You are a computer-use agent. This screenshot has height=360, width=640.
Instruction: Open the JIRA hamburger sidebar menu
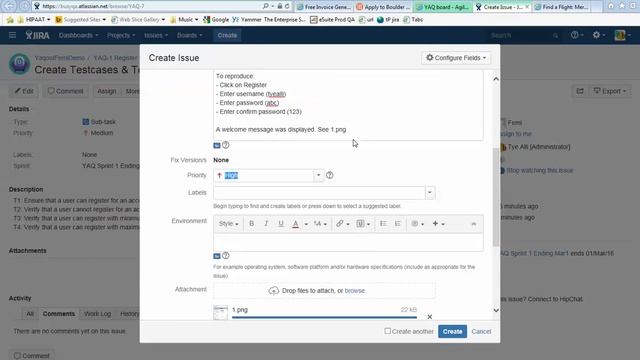pyautogui.click(x=12, y=36)
